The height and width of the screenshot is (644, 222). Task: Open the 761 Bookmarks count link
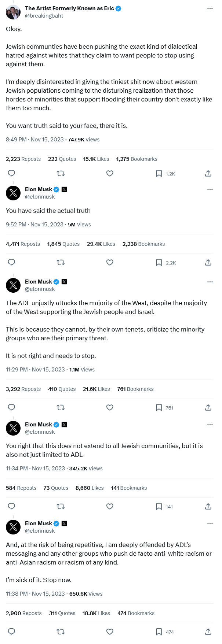[135, 389]
